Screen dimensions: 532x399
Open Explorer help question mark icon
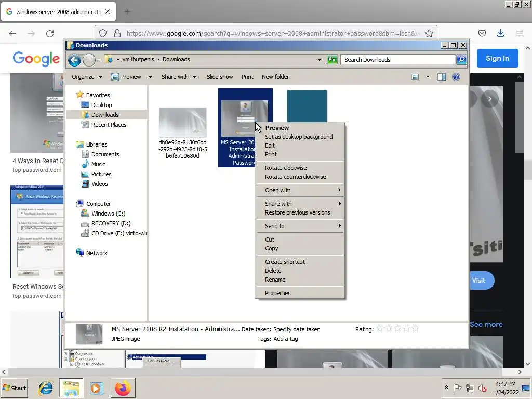456,77
